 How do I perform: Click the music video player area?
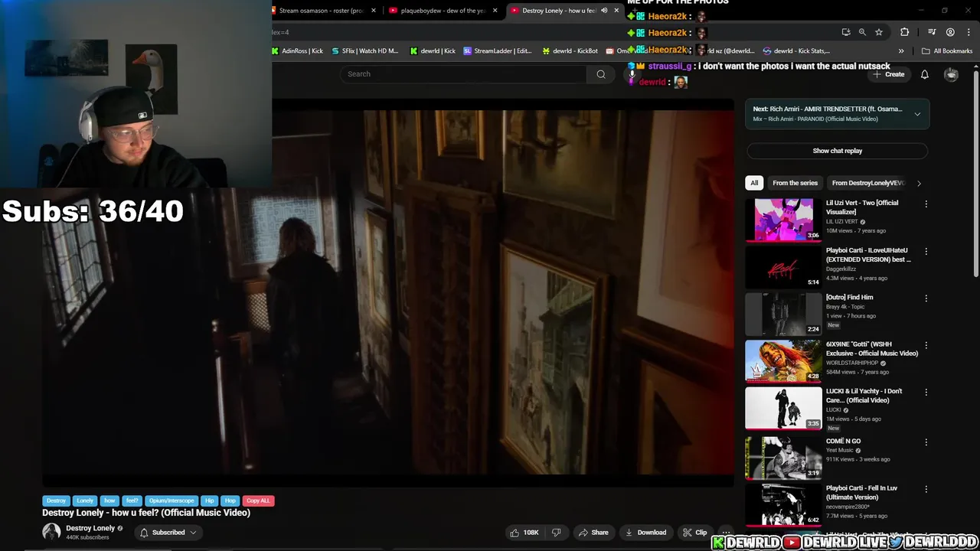click(x=388, y=292)
